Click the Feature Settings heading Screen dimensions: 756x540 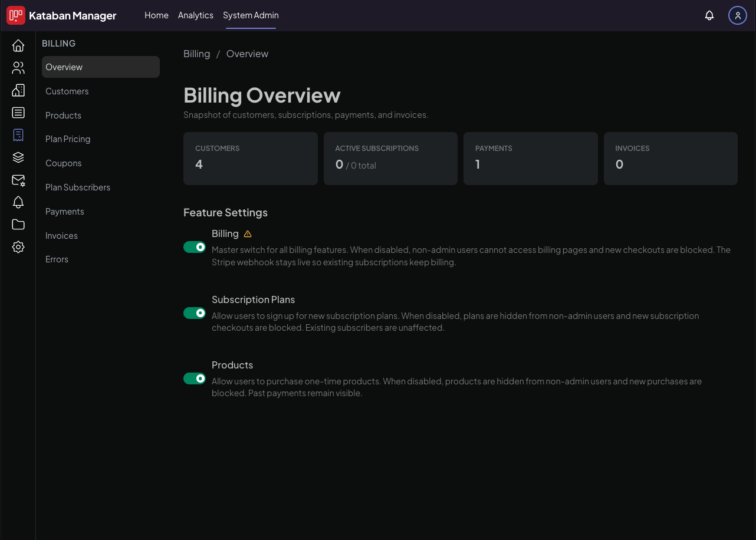(225, 213)
